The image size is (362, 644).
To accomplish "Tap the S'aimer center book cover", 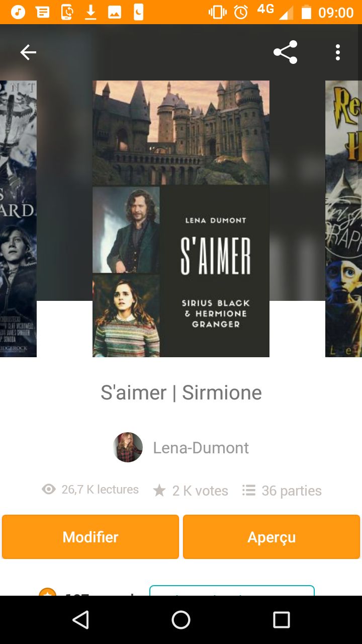I will coord(181,219).
